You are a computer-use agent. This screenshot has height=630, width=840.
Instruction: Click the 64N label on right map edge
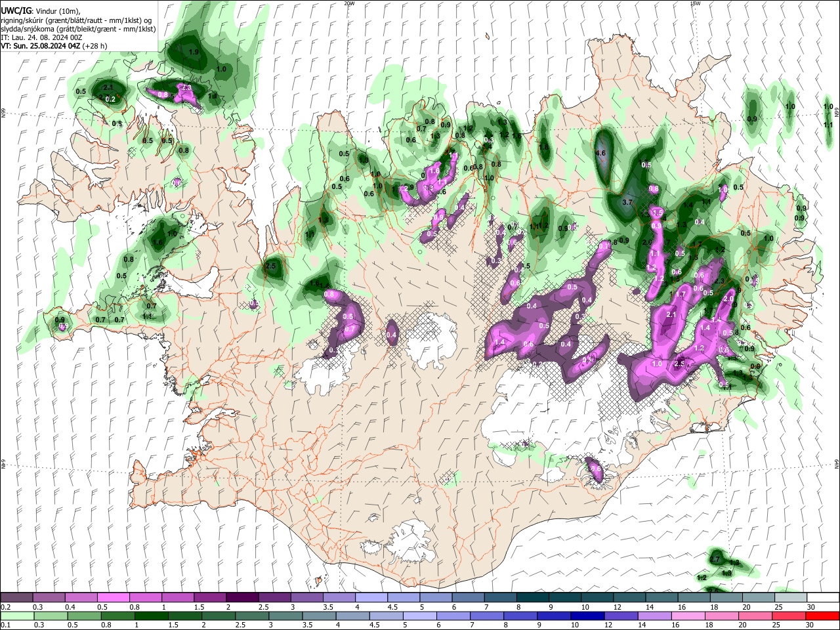coord(837,463)
